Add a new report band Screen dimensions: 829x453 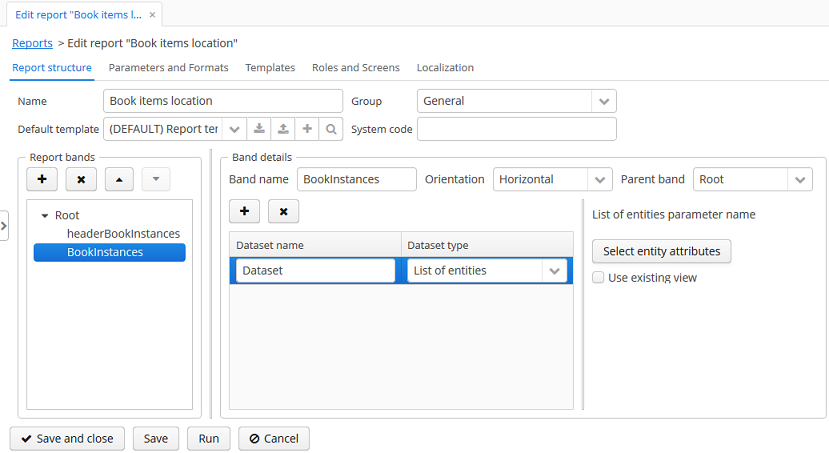pos(42,179)
